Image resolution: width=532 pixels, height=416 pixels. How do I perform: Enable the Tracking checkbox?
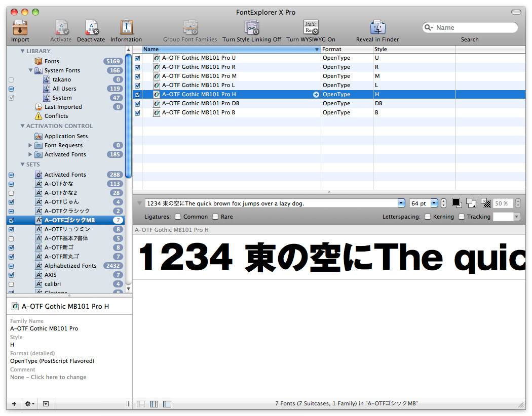click(462, 217)
